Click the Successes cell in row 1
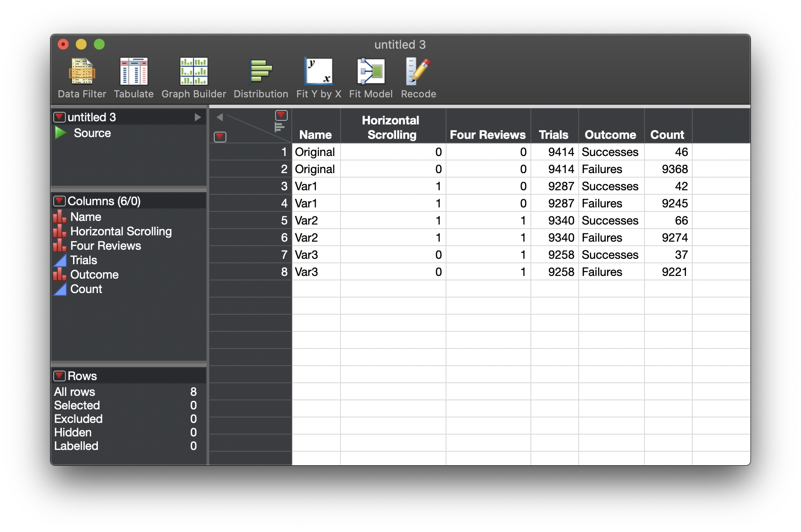The image size is (801, 532). [x=611, y=152]
